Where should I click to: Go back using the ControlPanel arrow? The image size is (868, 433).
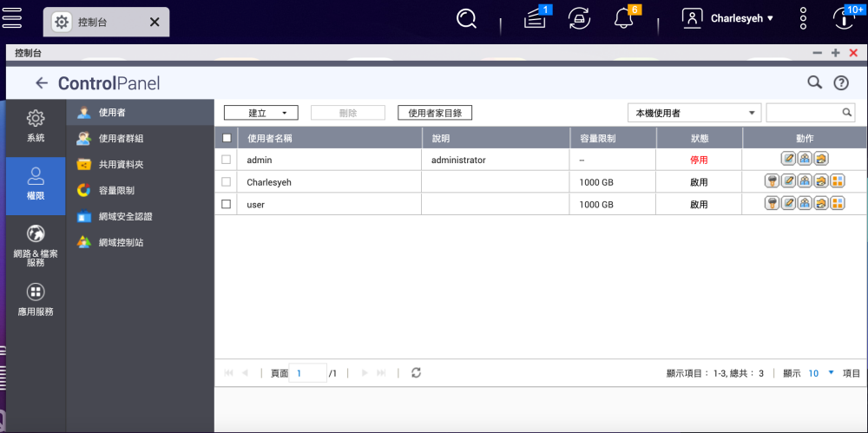(41, 83)
